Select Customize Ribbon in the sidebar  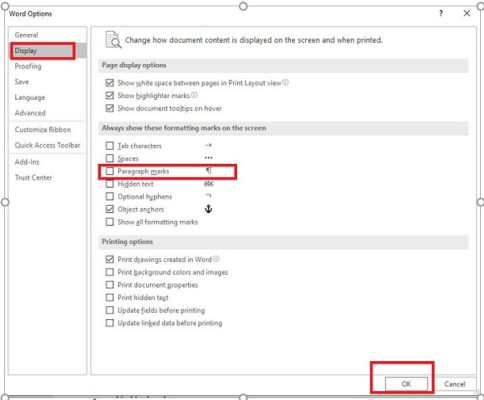pos(43,129)
